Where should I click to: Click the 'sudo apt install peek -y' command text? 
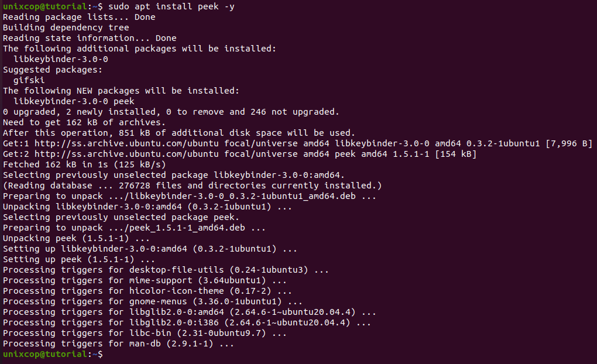(171, 6)
